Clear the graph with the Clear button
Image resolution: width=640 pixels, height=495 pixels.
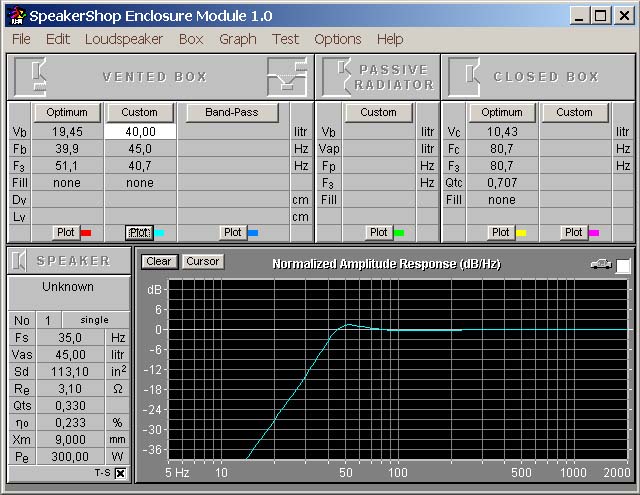[159, 261]
